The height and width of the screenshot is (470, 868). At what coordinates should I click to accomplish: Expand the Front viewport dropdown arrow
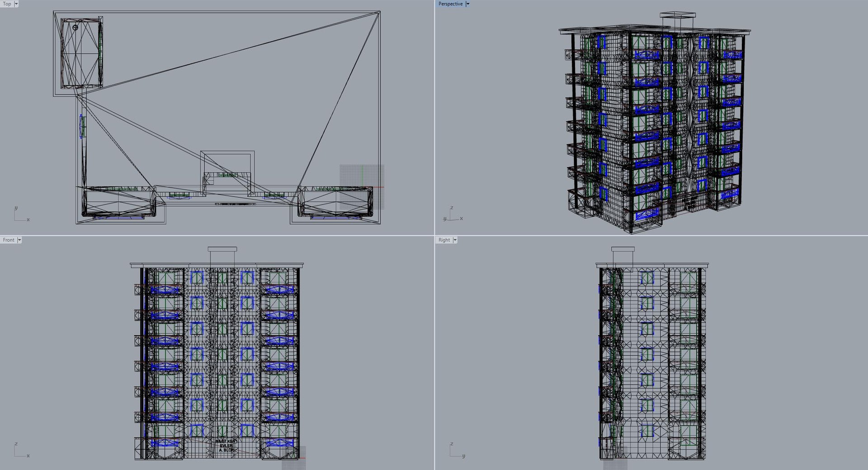19,240
